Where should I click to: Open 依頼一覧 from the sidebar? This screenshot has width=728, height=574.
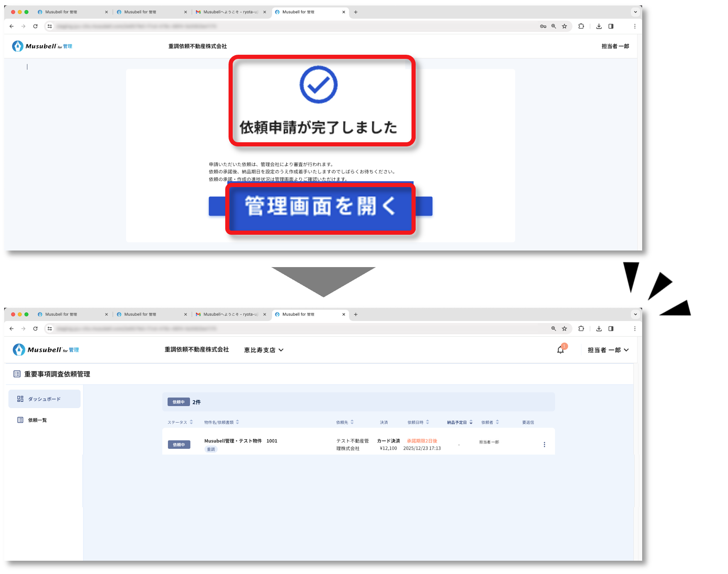point(37,420)
